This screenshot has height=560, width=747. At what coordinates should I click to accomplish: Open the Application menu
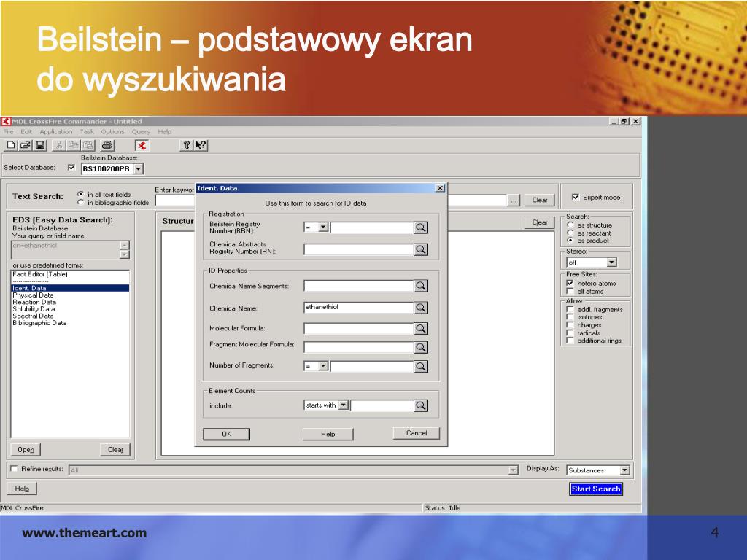coord(55,131)
